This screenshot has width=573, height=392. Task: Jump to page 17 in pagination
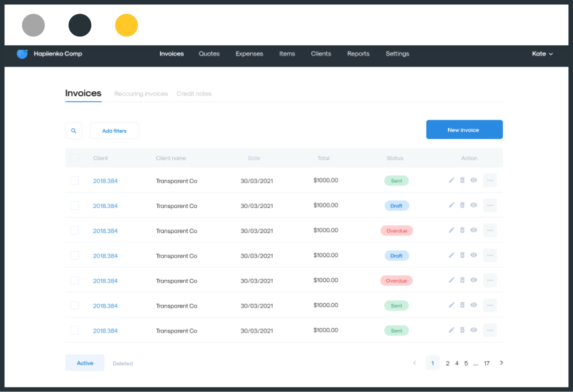click(486, 363)
